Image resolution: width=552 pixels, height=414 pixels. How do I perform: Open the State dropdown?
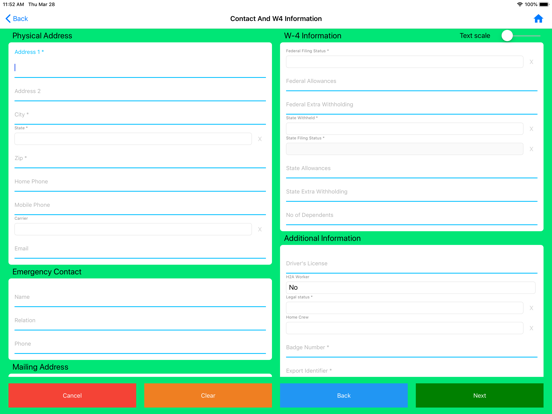[x=133, y=139]
